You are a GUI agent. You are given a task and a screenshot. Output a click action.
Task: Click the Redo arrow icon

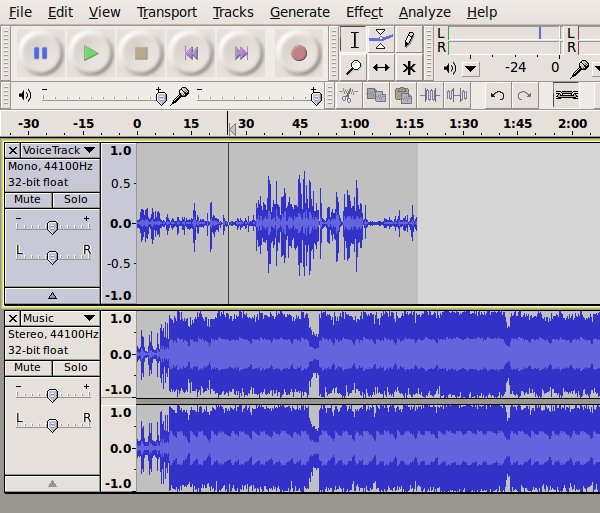[x=524, y=95]
